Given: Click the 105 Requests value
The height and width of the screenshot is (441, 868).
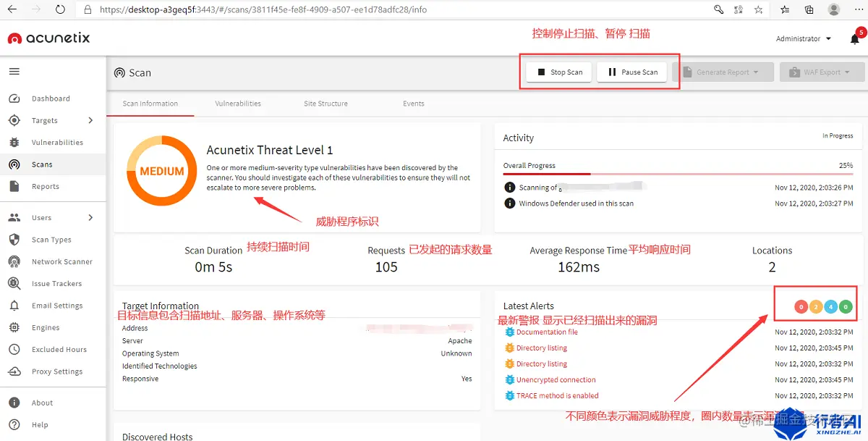Looking at the screenshot, I should [x=386, y=267].
